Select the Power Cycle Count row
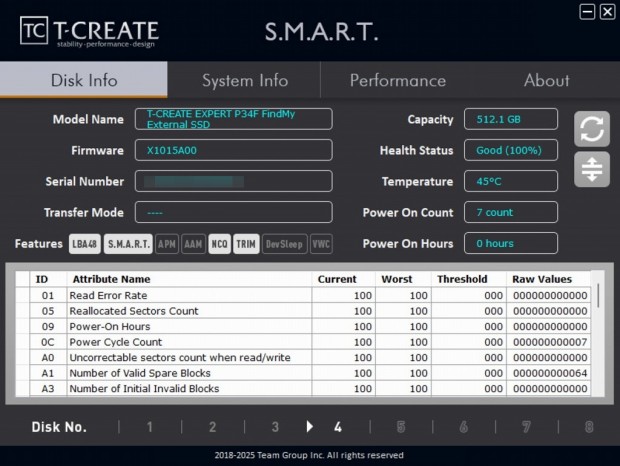Viewport: 620px width, 466px height. point(303,342)
